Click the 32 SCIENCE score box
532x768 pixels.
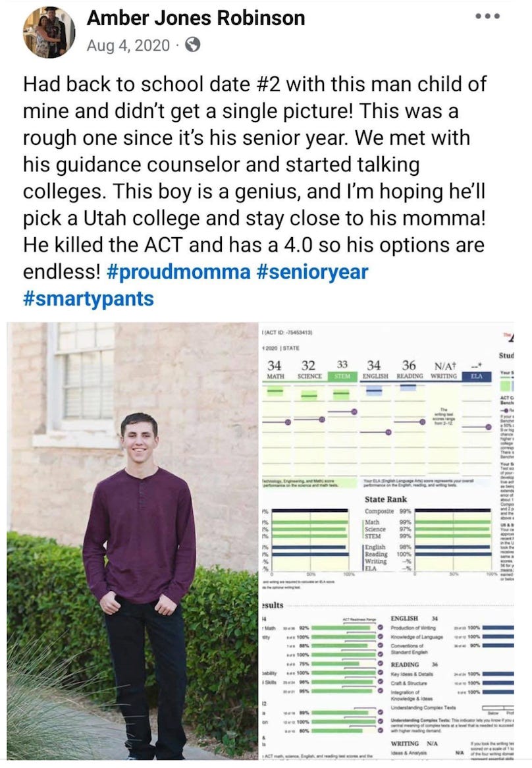307,370
